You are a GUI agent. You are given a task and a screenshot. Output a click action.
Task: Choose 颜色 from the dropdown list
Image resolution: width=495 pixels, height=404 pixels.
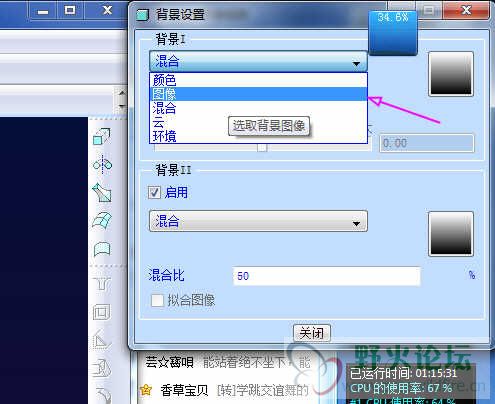tap(258, 80)
